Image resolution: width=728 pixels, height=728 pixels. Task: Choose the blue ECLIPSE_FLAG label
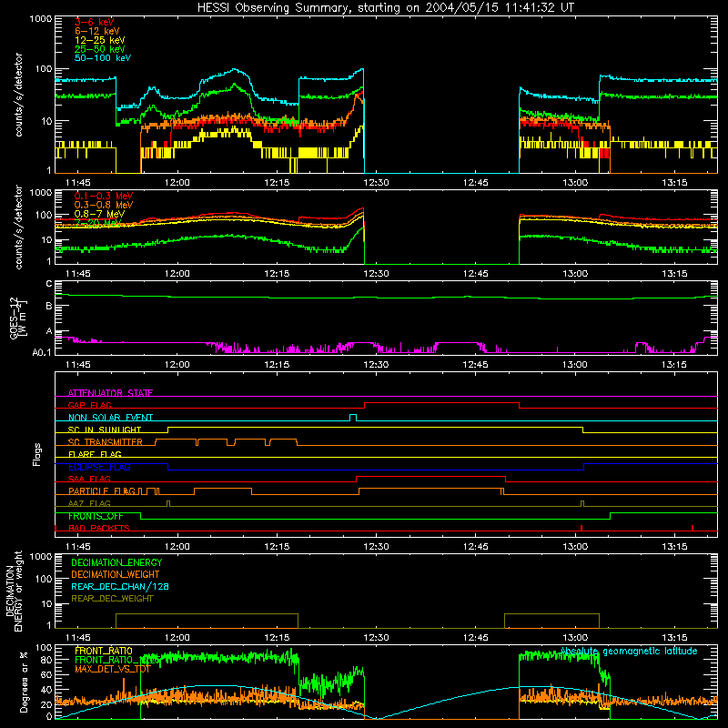pyautogui.click(x=99, y=467)
